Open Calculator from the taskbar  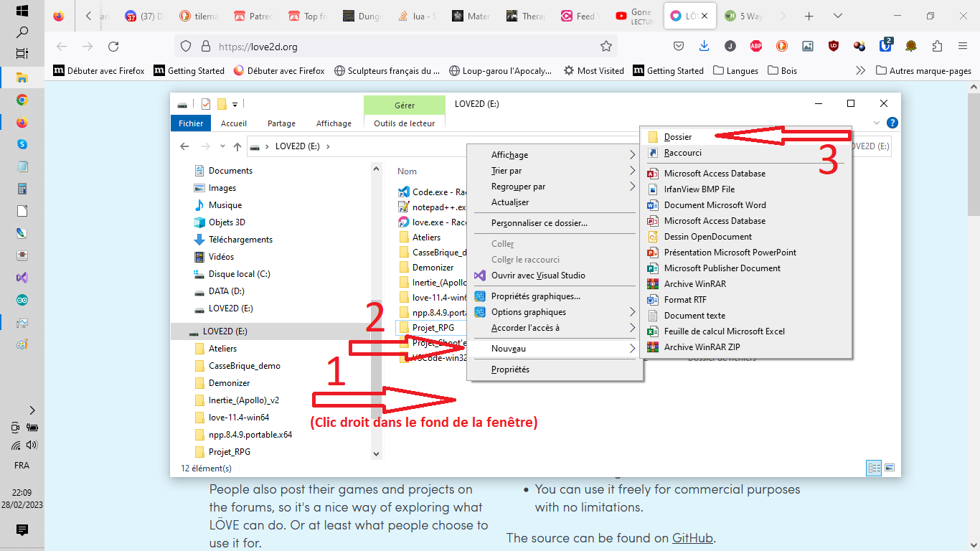(x=22, y=189)
